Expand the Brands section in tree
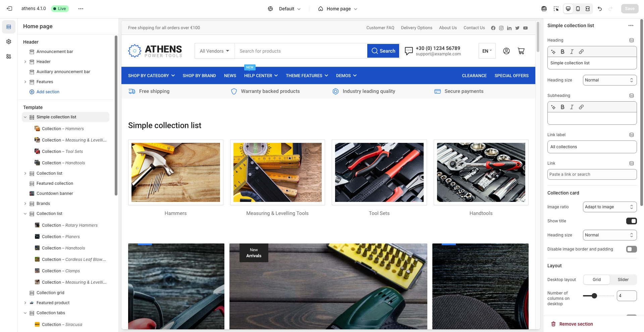This screenshot has width=644, height=332. click(25, 204)
